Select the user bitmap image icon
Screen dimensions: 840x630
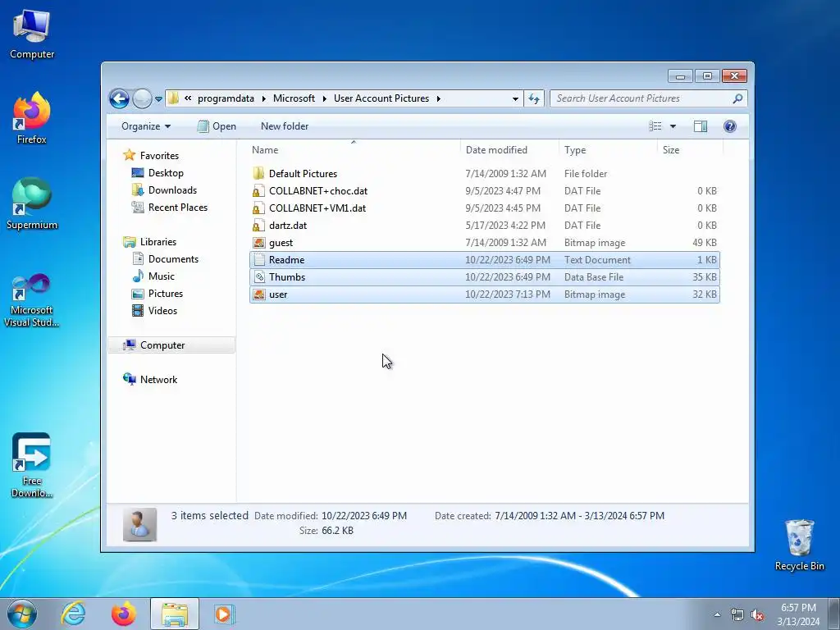point(258,294)
